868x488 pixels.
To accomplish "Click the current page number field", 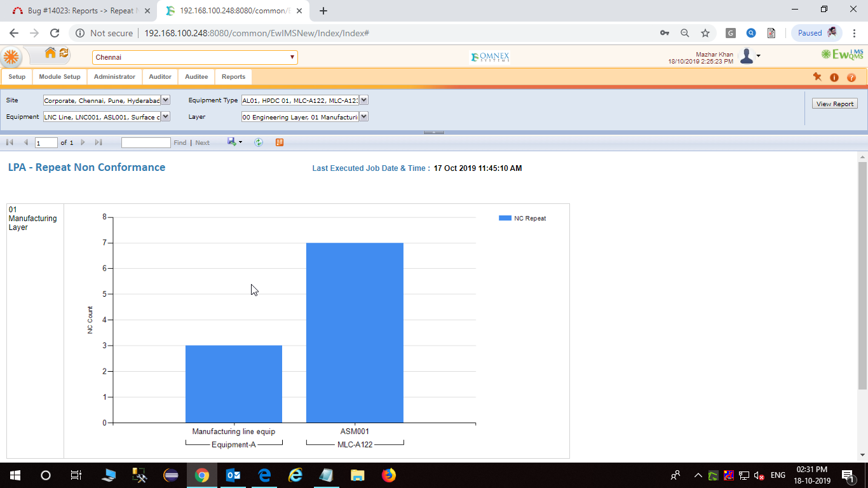I will point(46,143).
